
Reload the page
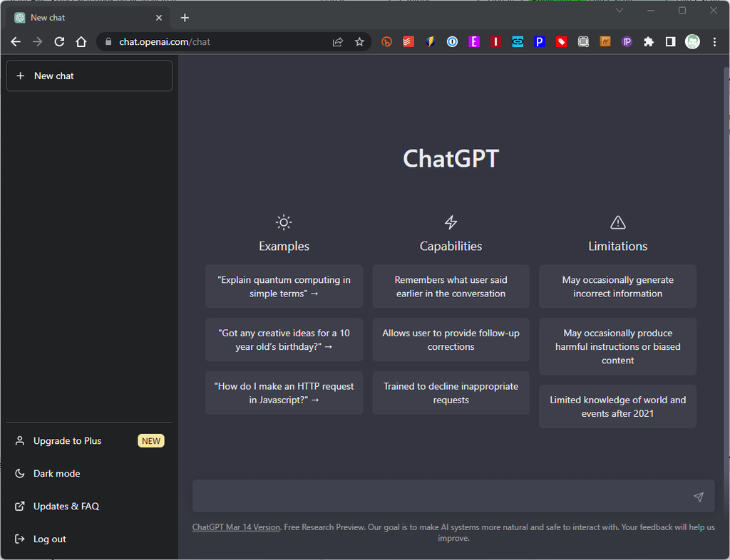coord(59,41)
